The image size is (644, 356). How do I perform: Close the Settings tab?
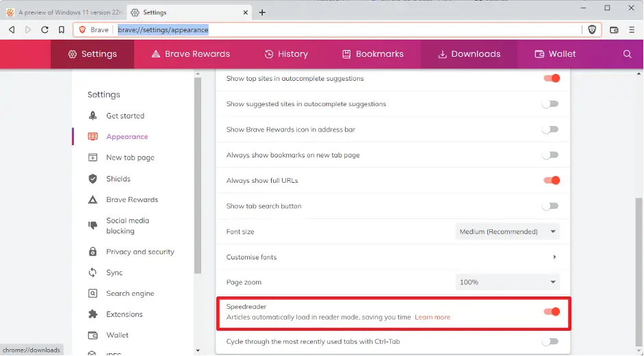245,12
